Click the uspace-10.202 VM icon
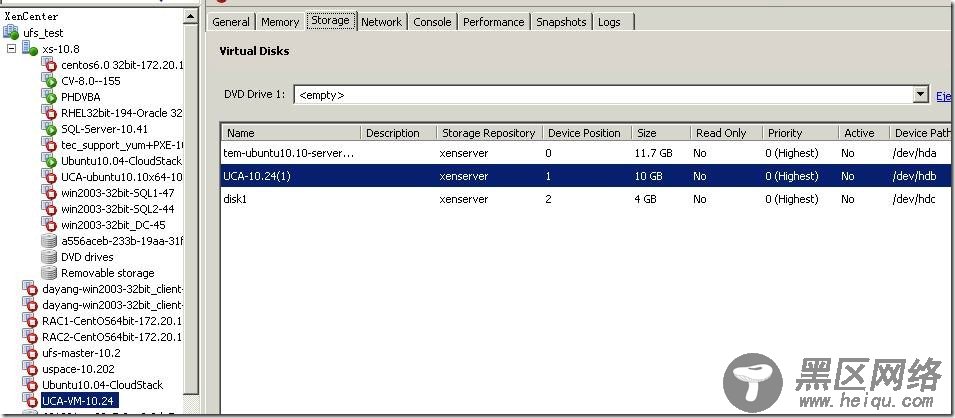The width and height of the screenshot is (955, 418). (30, 369)
